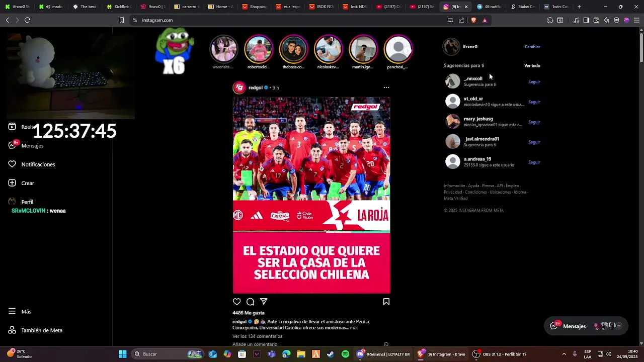Viewport: 644px width, 362px height.
Task: Open a new browser tab with plus button
Action: [579, 7]
